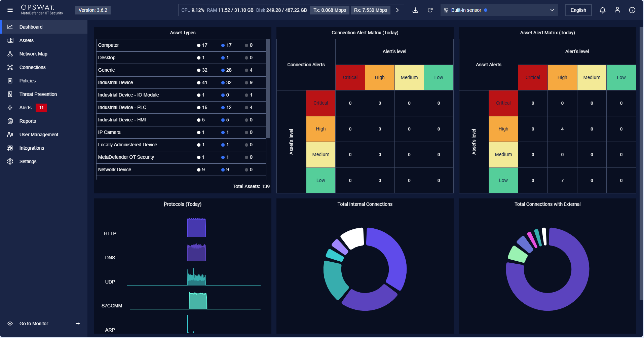This screenshot has height=338, width=644.
Task: Click the Rx 7.539 Mbps indicator
Action: click(x=370, y=10)
